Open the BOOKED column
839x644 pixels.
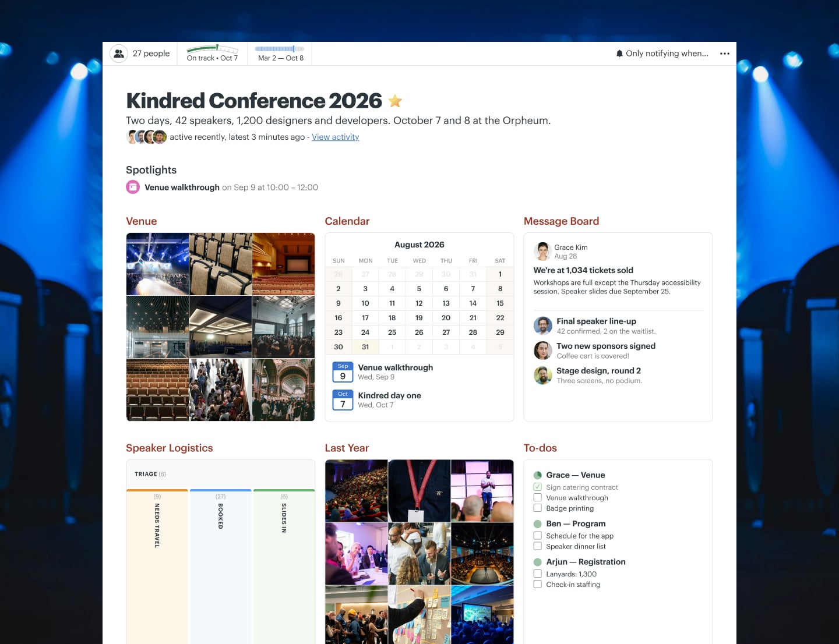tap(221, 566)
